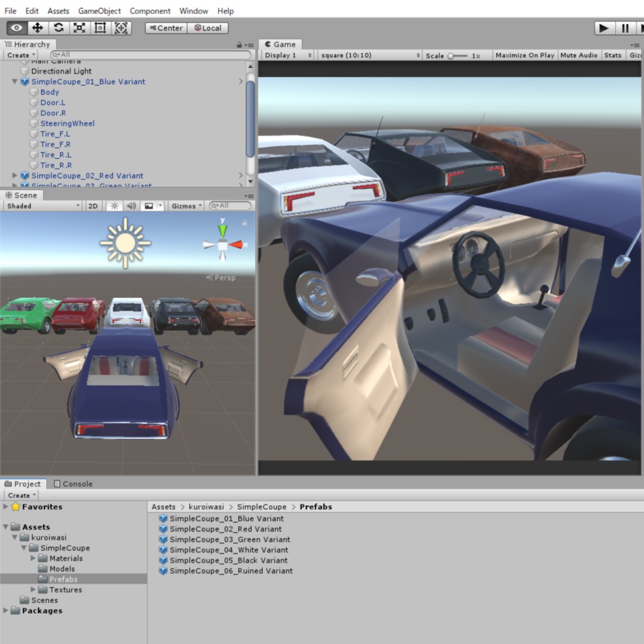Open the GameObject menu
The height and width of the screenshot is (644, 644).
click(x=99, y=11)
